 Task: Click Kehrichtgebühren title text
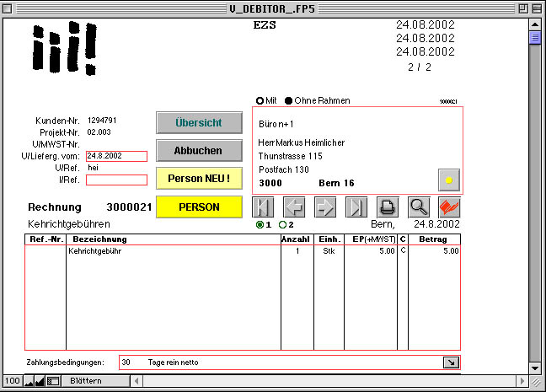[69, 224]
